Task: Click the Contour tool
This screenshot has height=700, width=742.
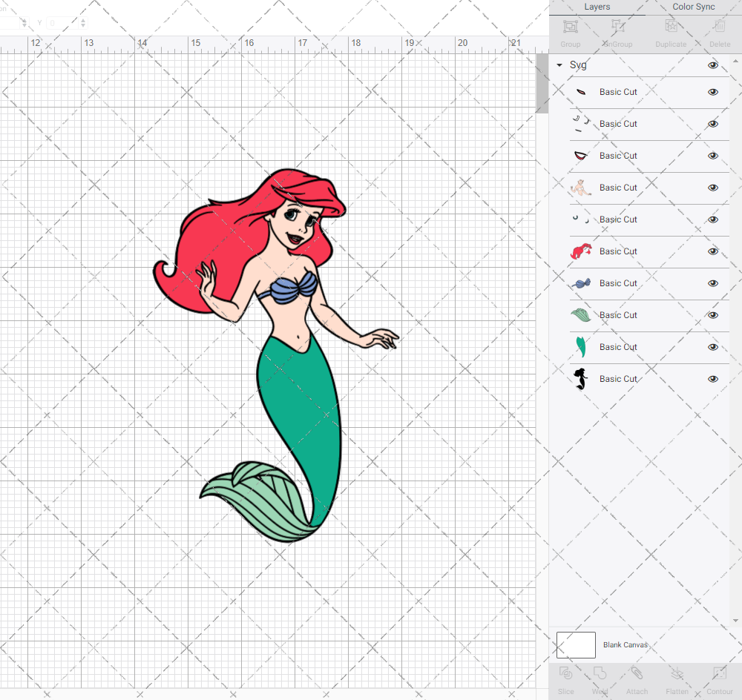Action: [719, 681]
